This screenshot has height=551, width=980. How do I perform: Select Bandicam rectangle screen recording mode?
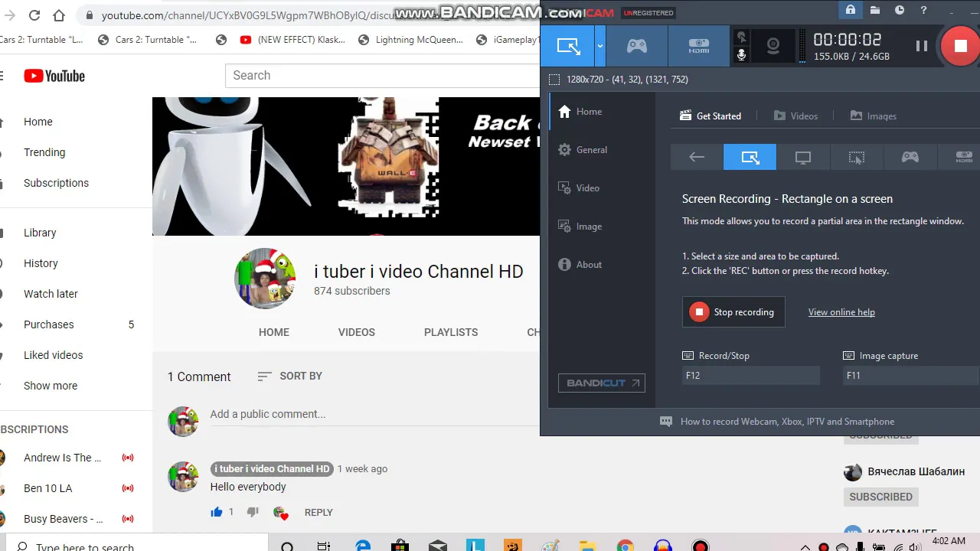coord(567,46)
